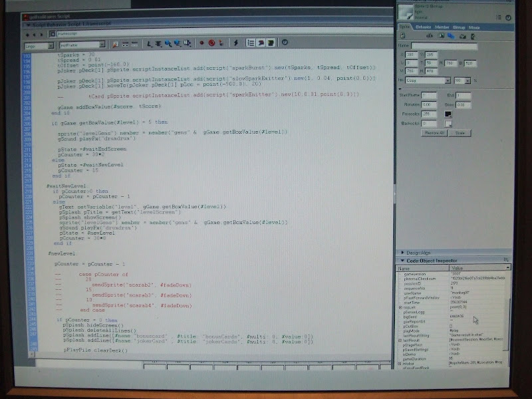The image size is (532, 399).
Task: Click the toggle breakpoint red dot icon
Action: pos(201,43)
